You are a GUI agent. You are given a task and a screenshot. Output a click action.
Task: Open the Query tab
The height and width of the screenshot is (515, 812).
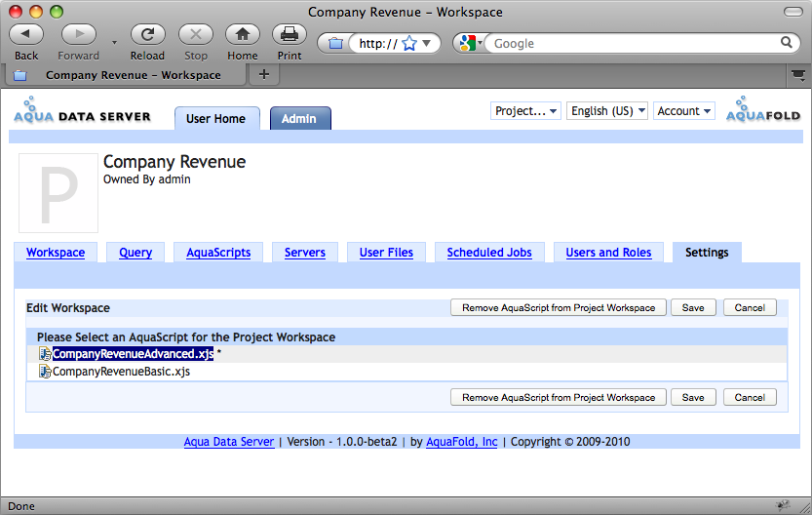pyautogui.click(x=135, y=253)
